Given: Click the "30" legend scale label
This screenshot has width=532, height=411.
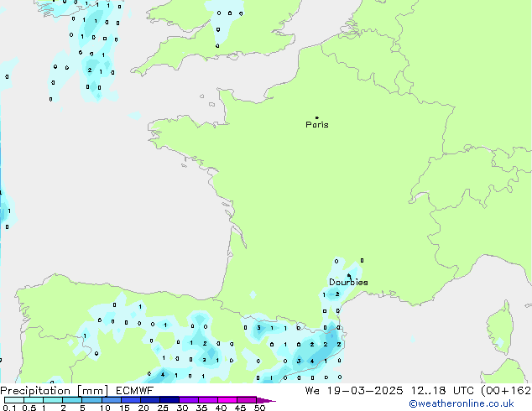Looking at the screenshot, I should coord(182,408).
